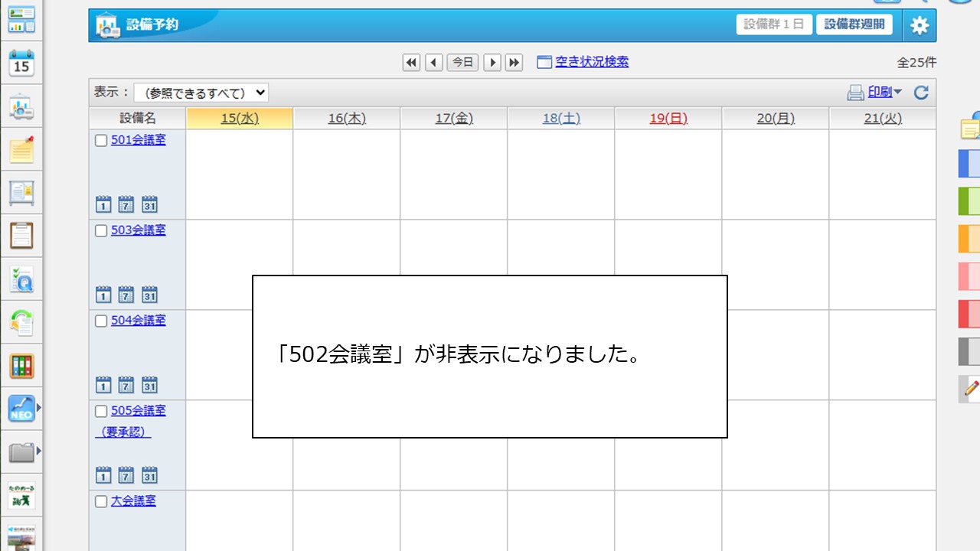This screenshot has width=980, height=551.
Task: Open the Schedule calendar app from left sidebar
Action: click(x=22, y=64)
